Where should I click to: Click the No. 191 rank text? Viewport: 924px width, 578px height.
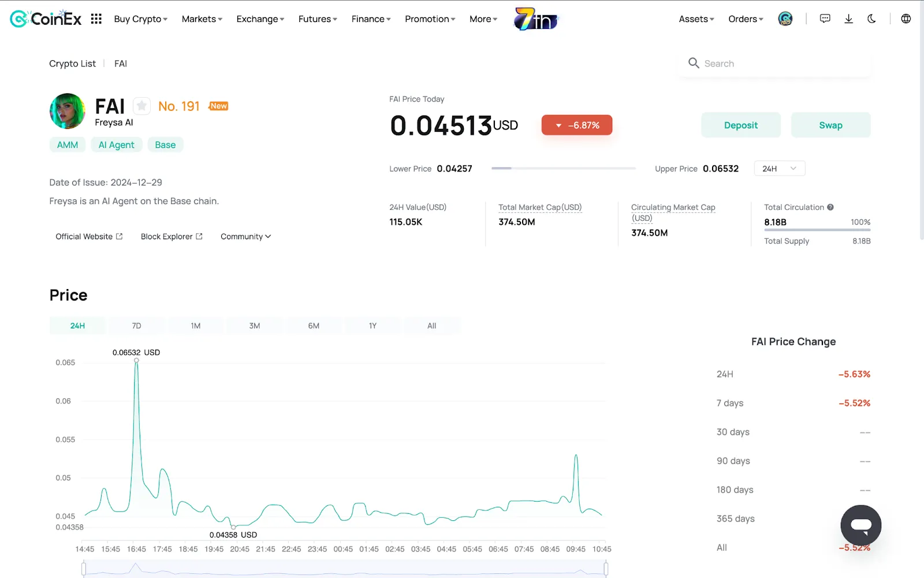click(x=179, y=106)
